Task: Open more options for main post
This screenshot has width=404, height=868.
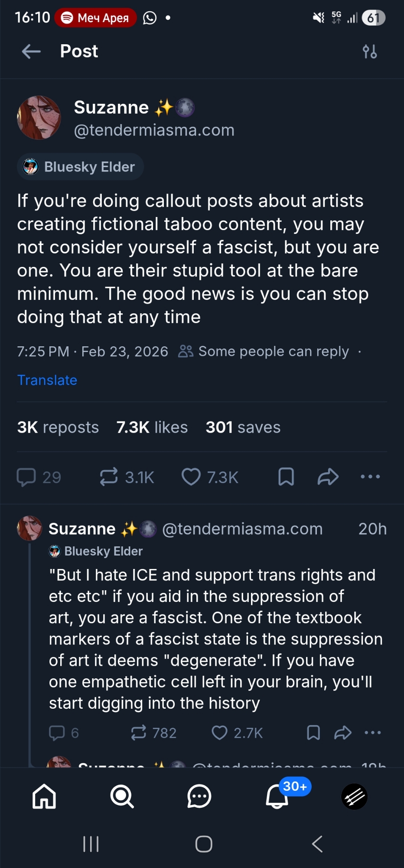Action: 370,477
